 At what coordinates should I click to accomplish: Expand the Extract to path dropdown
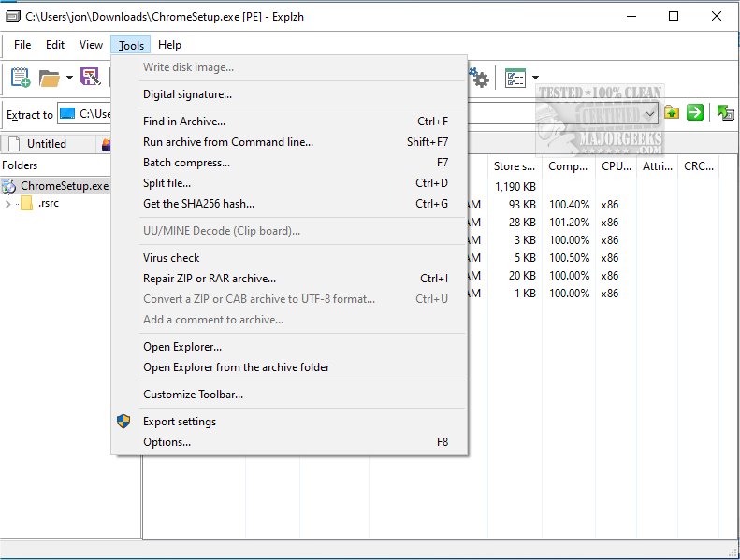(650, 114)
